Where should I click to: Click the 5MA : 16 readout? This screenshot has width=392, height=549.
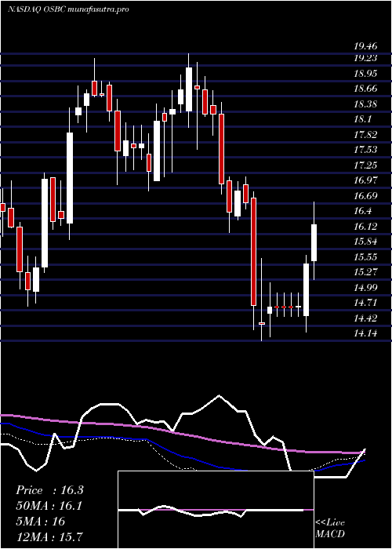[x=40, y=521]
